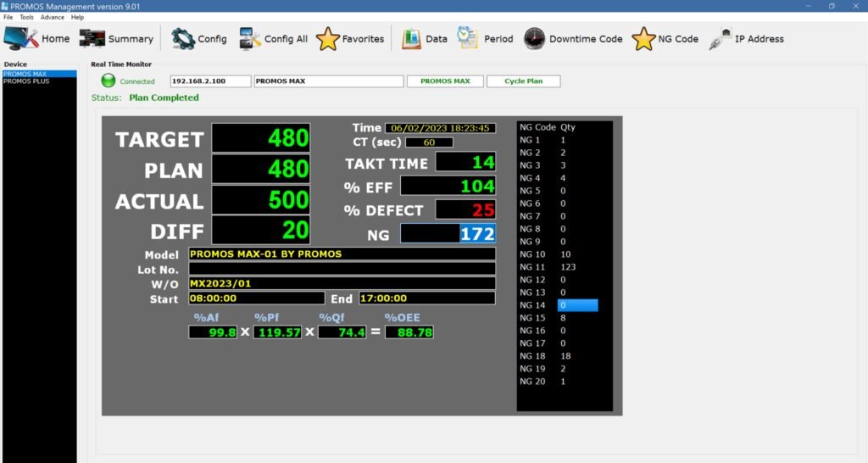868x463 pixels.
Task: Select PROMOS PLUS in device list
Action: click(39, 81)
